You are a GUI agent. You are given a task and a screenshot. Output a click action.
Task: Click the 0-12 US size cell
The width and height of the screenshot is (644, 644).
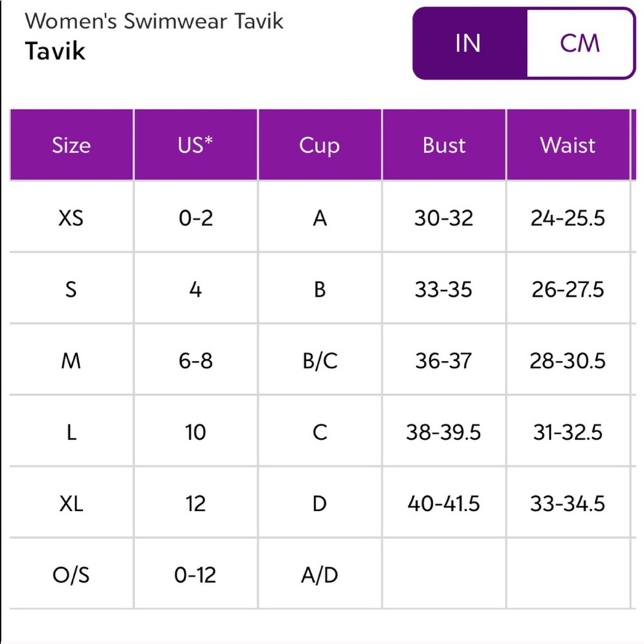point(196,575)
